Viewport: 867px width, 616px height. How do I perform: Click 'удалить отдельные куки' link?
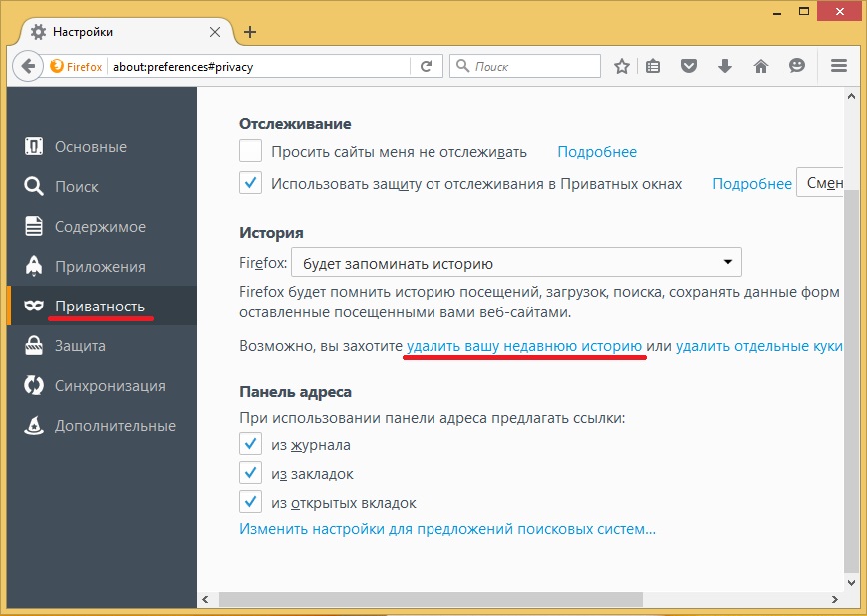[759, 346]
